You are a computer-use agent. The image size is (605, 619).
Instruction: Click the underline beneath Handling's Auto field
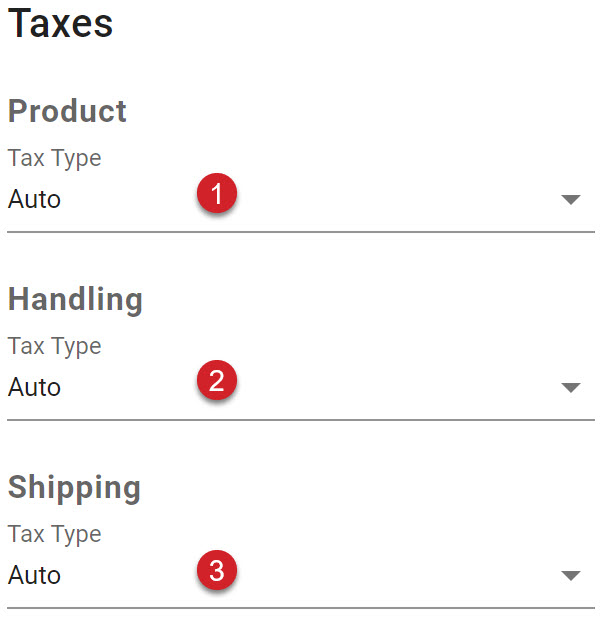point(301,420)
